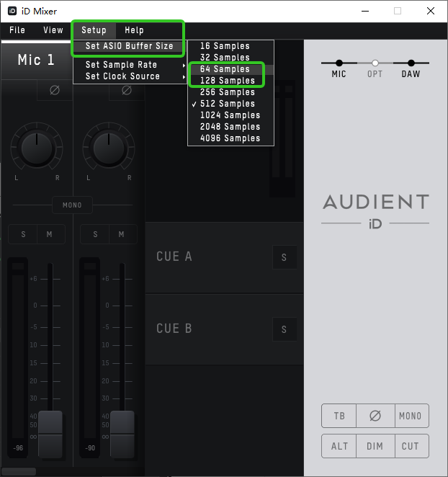Toggle the MIC view node
The height and width of the screenshot is (477, 448).
click(x=339, y=63)
